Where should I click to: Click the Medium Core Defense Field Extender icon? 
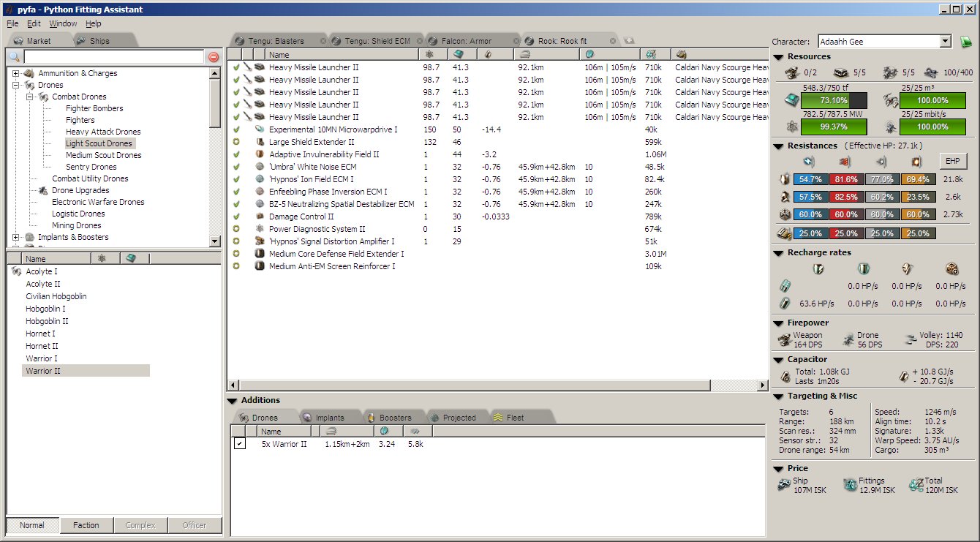[x=260, y=254]
